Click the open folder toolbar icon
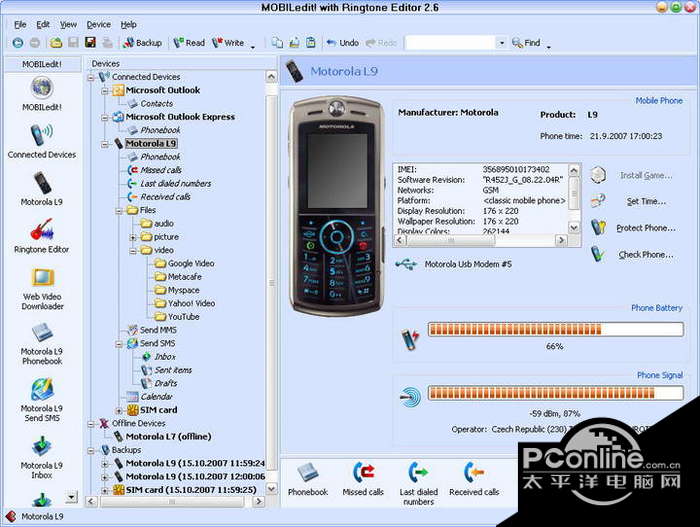Screen dimensions: 700x527 (56, 43)
